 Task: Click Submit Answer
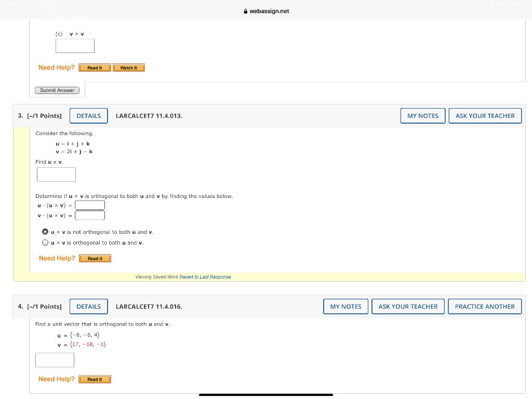(57, 90)
